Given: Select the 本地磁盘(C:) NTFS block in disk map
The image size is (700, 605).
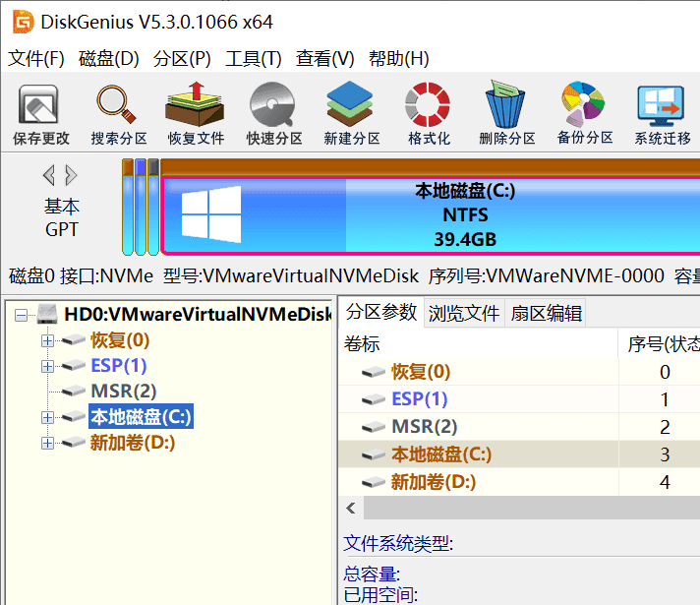Looking at the screenshot, I should 431,215.
